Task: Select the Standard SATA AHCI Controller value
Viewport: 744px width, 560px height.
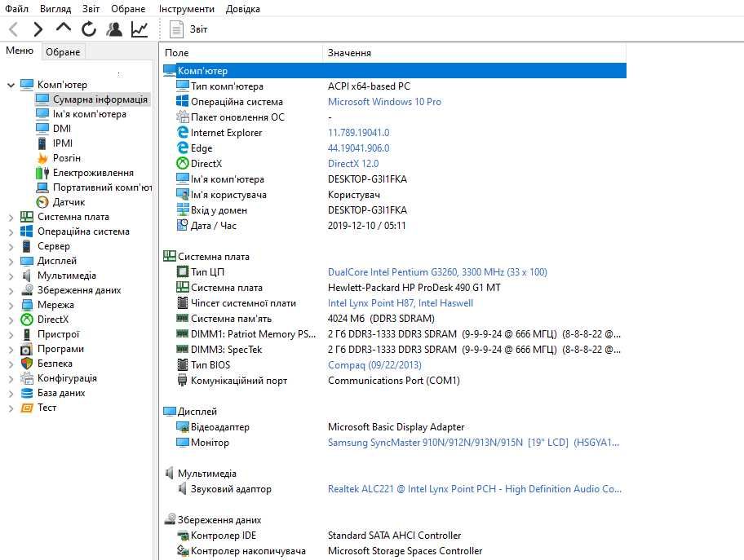Action: tap(394, 536)
